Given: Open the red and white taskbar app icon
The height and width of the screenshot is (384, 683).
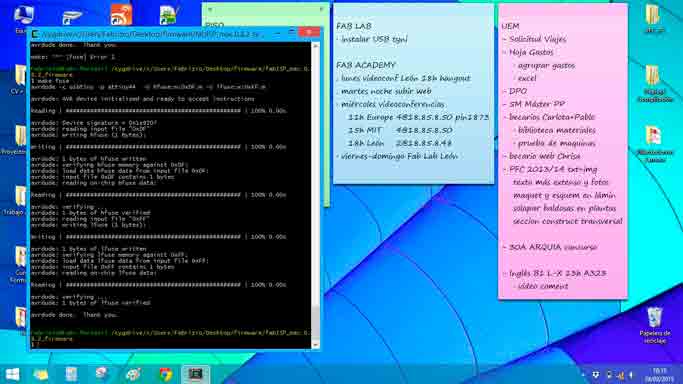Looking at the screenshot, I should coord(101,374).
